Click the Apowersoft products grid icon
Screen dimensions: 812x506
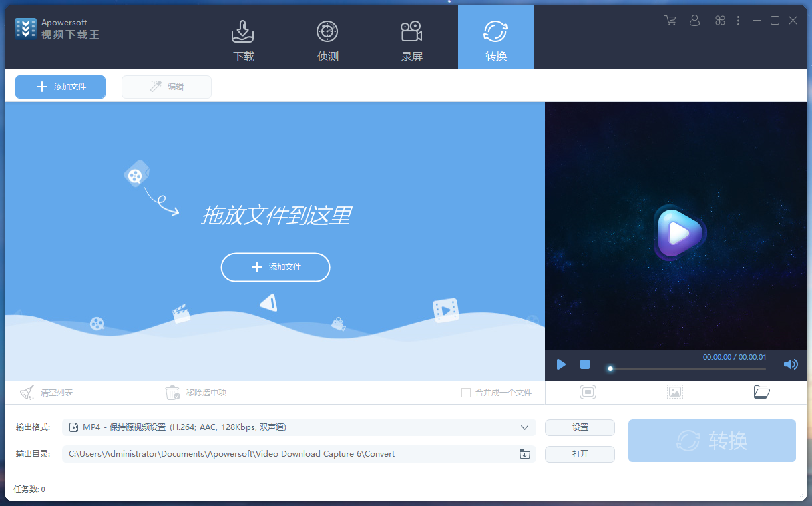click(x=720, y=20)
